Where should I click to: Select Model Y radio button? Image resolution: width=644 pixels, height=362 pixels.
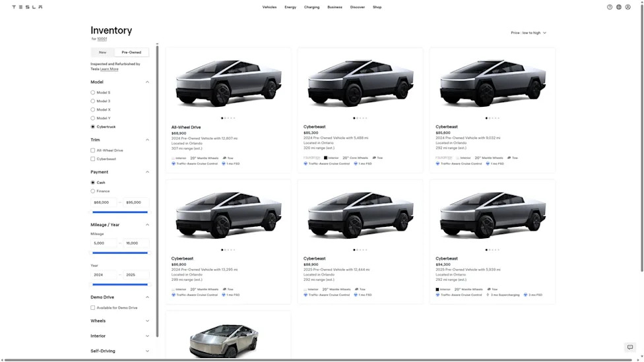point(93,118)
